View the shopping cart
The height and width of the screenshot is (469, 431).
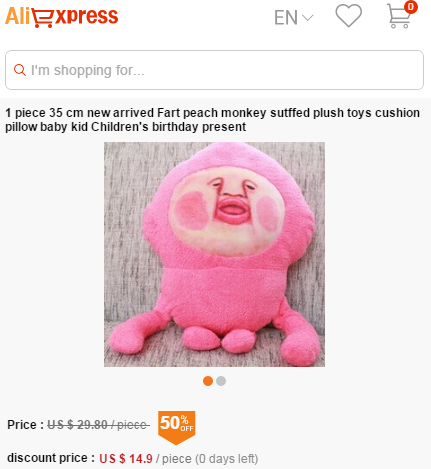click(399, 16)
